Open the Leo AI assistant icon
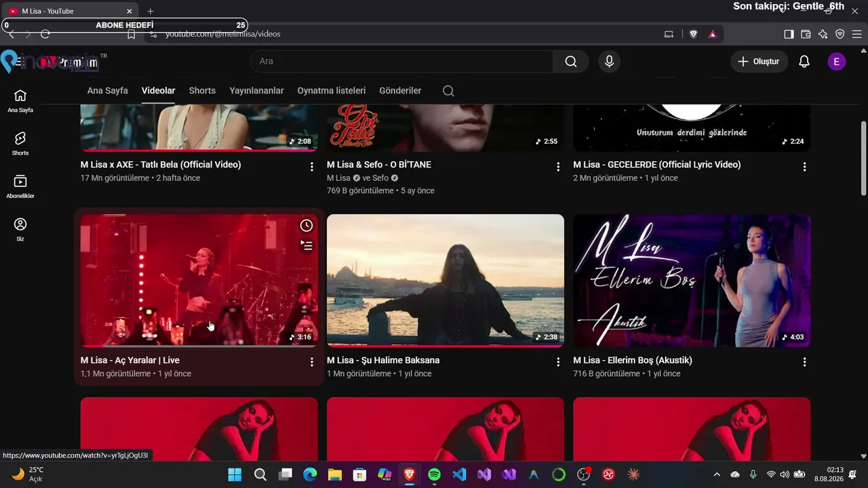Screen dimensions: 868x488 tap(823, 34)
